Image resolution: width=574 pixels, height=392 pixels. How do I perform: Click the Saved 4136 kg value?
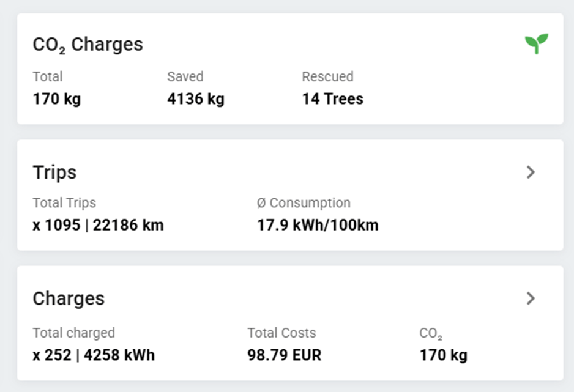coord(196,99)
